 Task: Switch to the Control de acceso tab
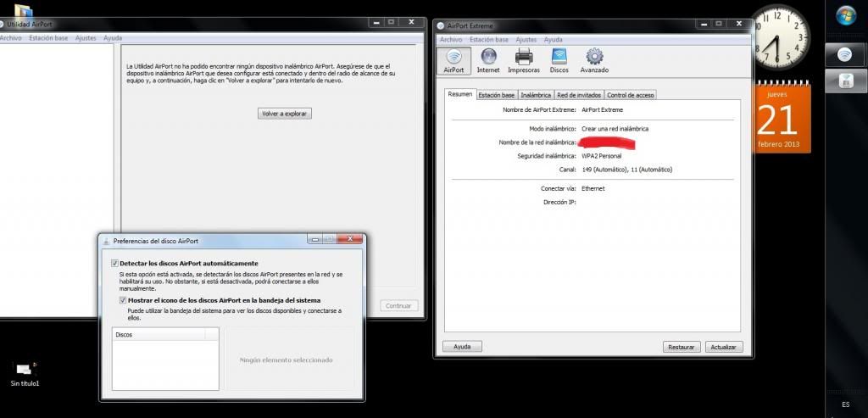coord(631,95)
